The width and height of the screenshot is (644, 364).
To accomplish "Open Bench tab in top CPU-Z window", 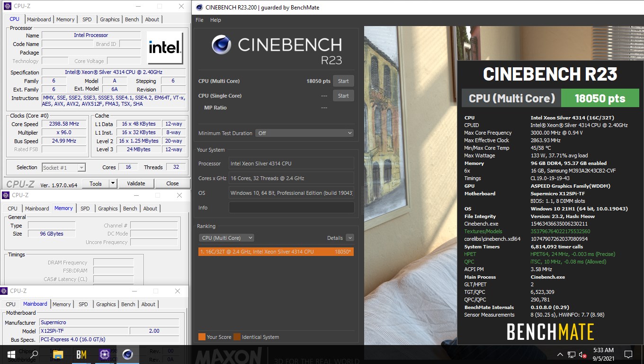I will pos(132,19).
